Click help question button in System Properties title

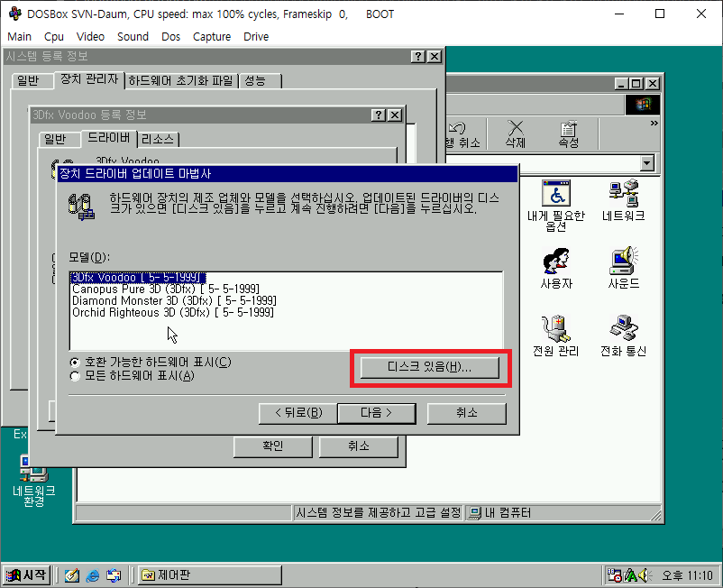[417, 56]
